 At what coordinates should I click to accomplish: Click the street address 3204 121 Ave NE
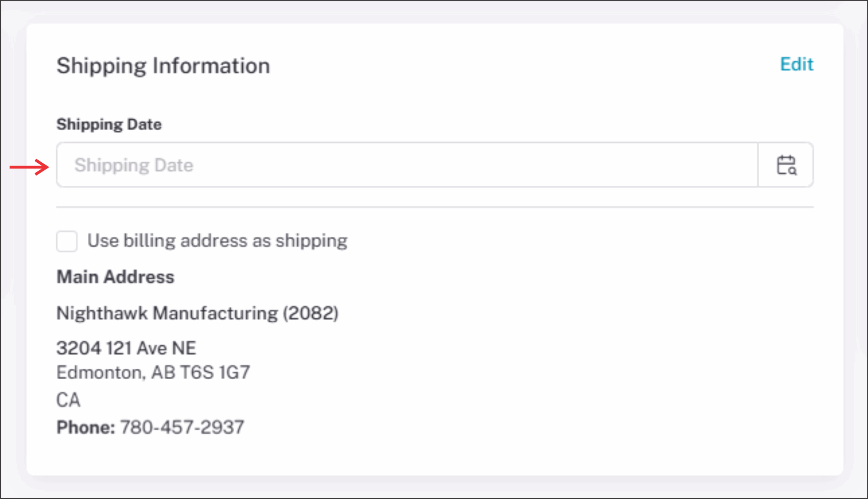click(126, 348)
